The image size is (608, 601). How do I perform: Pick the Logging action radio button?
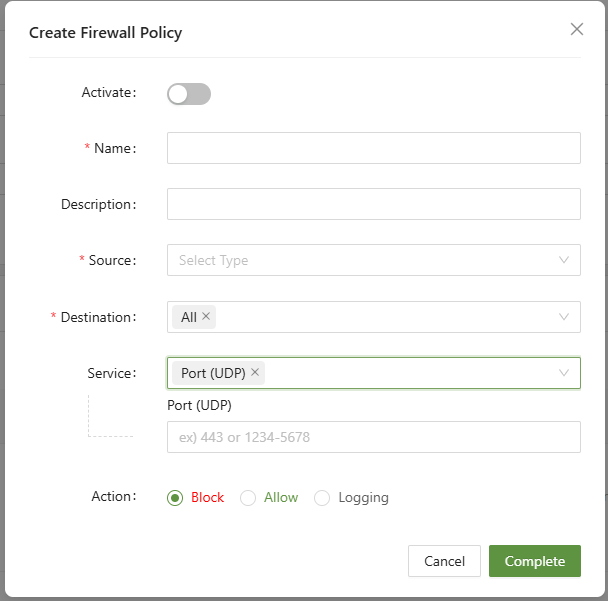[x=322, y=498]
